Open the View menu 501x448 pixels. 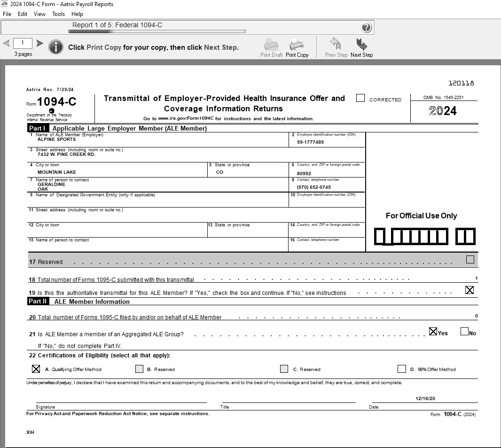pos(39,14)
